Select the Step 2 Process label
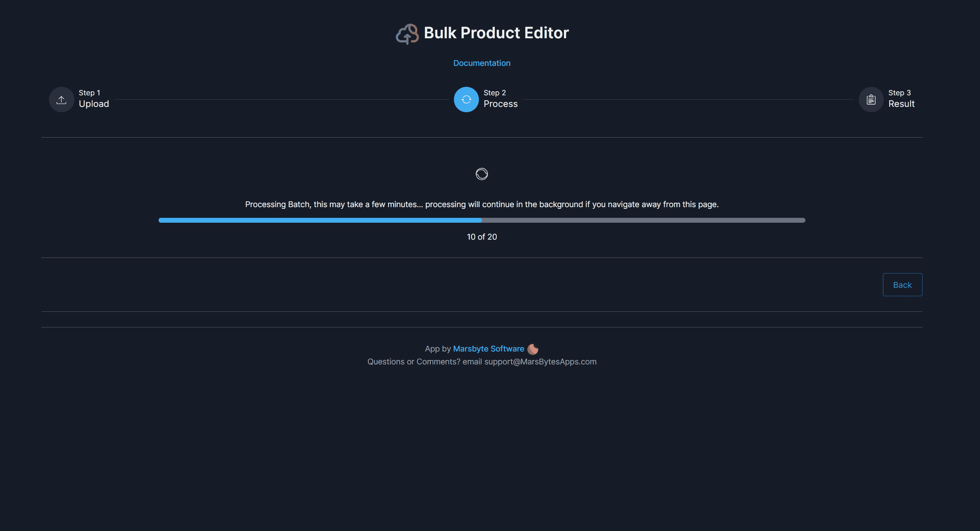 (x=500, y=104)
